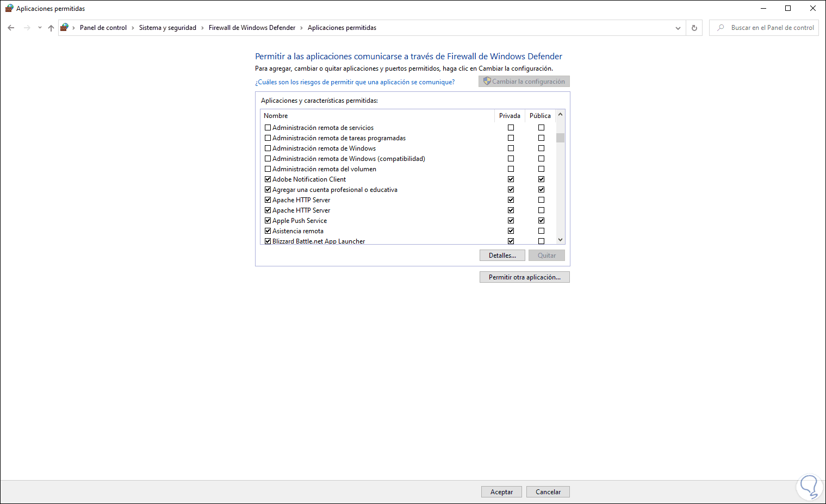Check Administración remota de Windows name checkbox
This screenshot has height=504, width=826.
click(x=268, y=148)
